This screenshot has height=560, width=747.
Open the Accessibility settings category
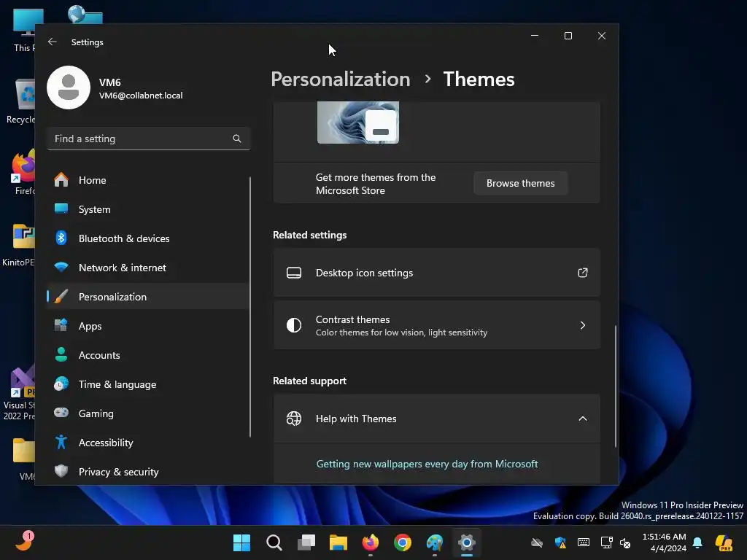pos(147,443)
